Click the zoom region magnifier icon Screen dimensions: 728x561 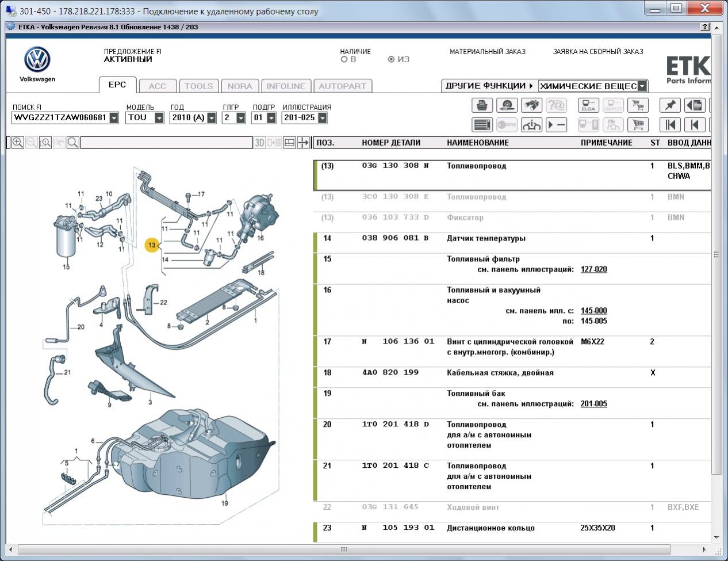[x=45, y=143]
